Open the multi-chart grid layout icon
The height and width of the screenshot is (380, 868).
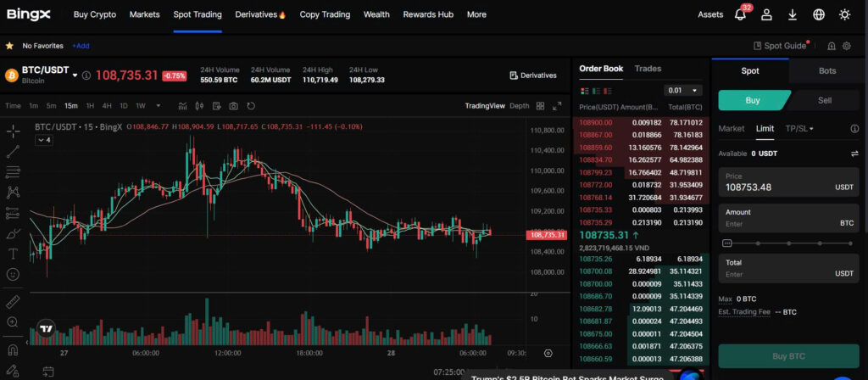click(x=541, y=106)
